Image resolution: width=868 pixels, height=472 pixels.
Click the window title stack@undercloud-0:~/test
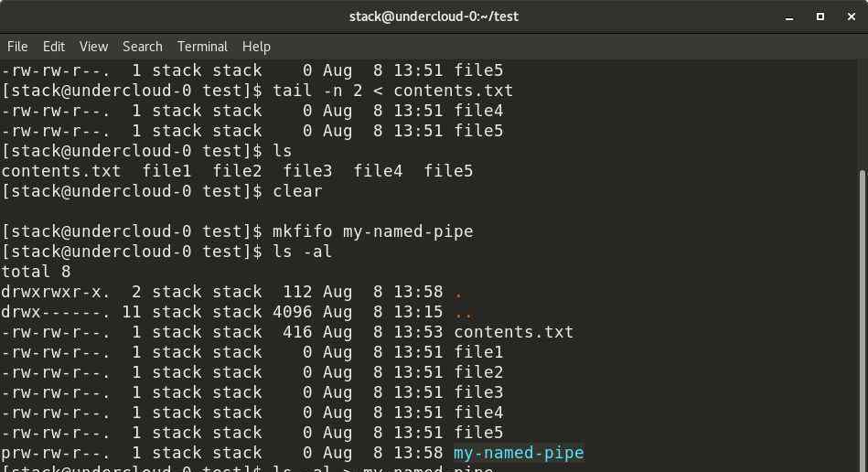point(434,16)
